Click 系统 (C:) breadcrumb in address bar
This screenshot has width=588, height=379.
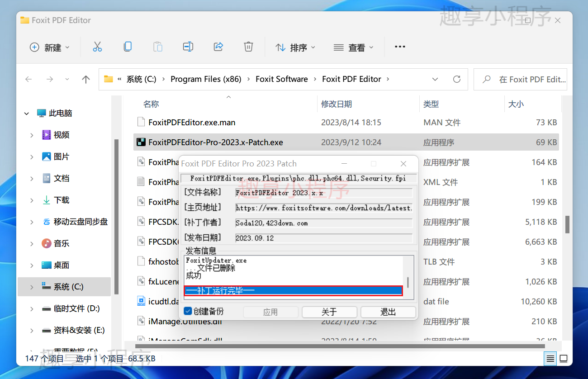(x=141, y=79)
